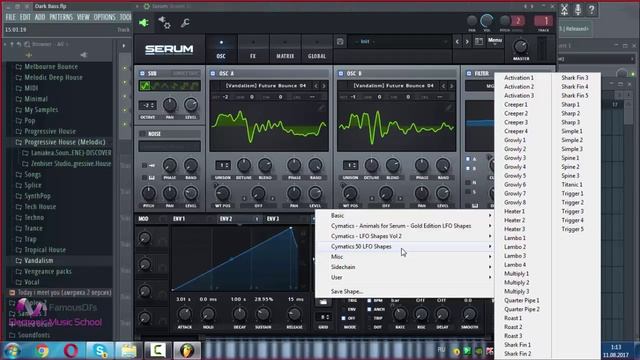Expand the User shapes submenu
This screenshot has width=640, height=360.
pos(404,277)
